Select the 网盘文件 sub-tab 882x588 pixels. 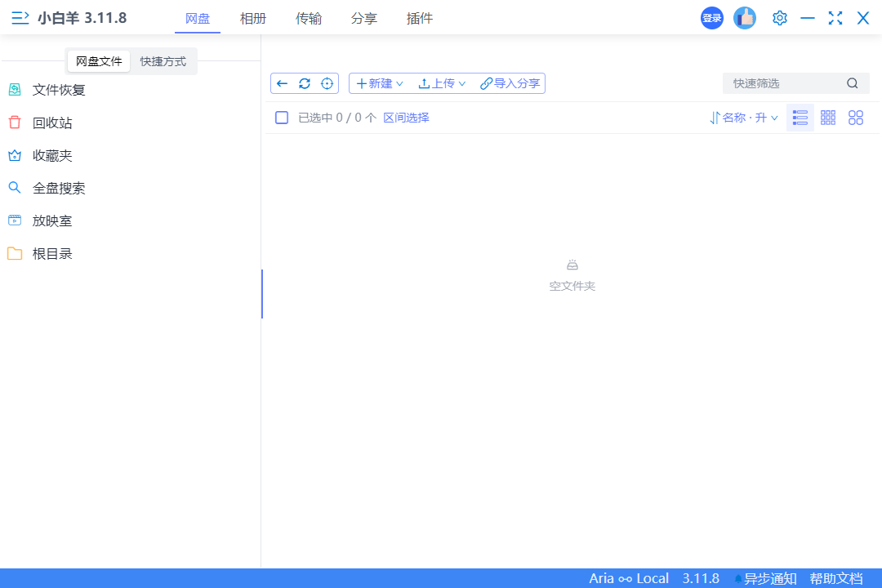(x=99, y=61)
